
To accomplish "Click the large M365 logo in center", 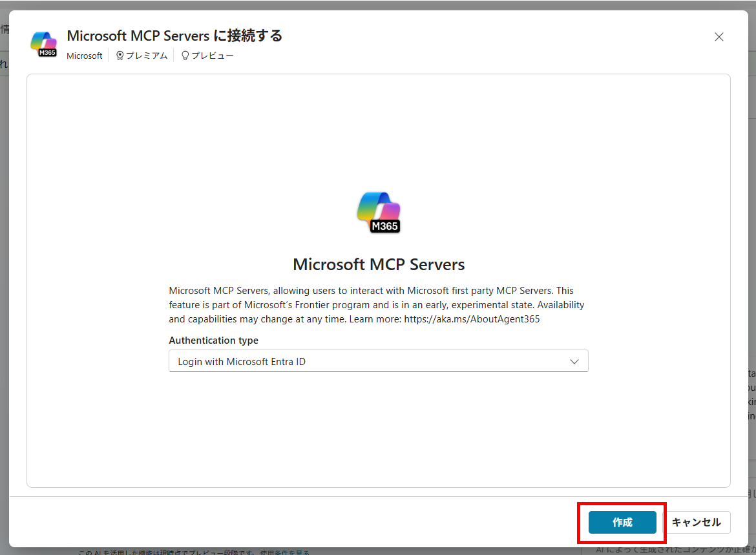I will [x=379, y=212].
